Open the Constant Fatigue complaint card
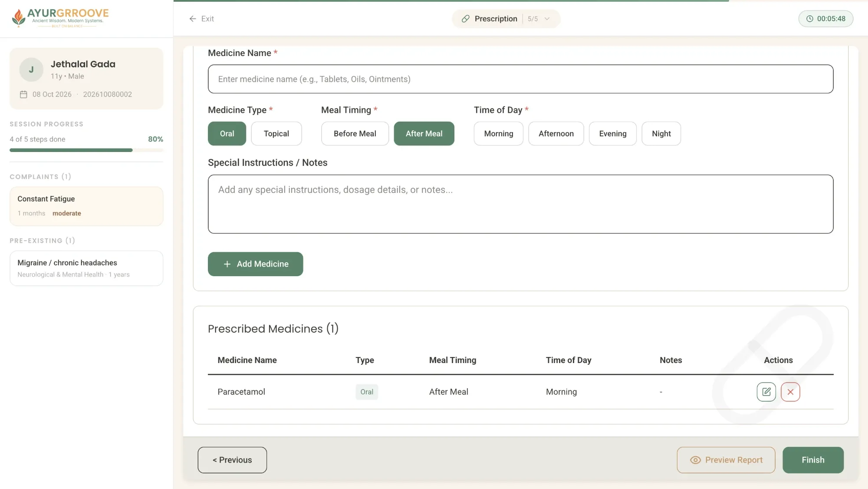This screenshot has width=868, height=489. tap(86, 206)
